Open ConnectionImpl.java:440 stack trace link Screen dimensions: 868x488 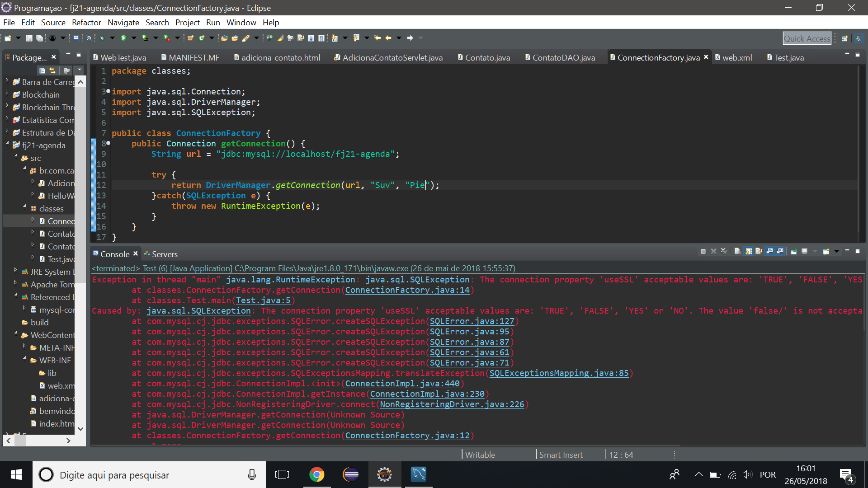pos(402,384)
